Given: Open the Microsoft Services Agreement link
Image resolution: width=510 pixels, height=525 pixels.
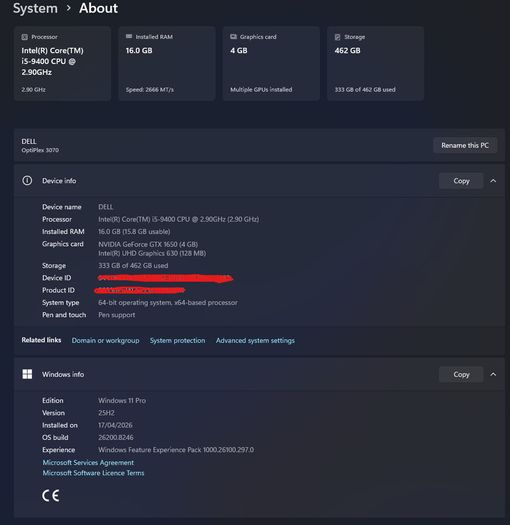Looking at the screenshot, I should pos(88,462).
